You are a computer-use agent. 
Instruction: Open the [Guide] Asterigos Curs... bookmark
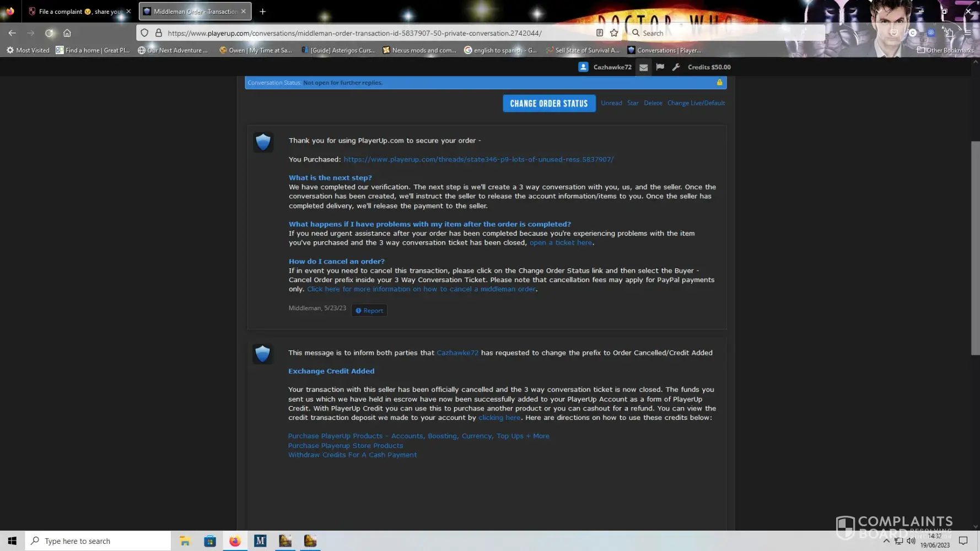point(338,50)
